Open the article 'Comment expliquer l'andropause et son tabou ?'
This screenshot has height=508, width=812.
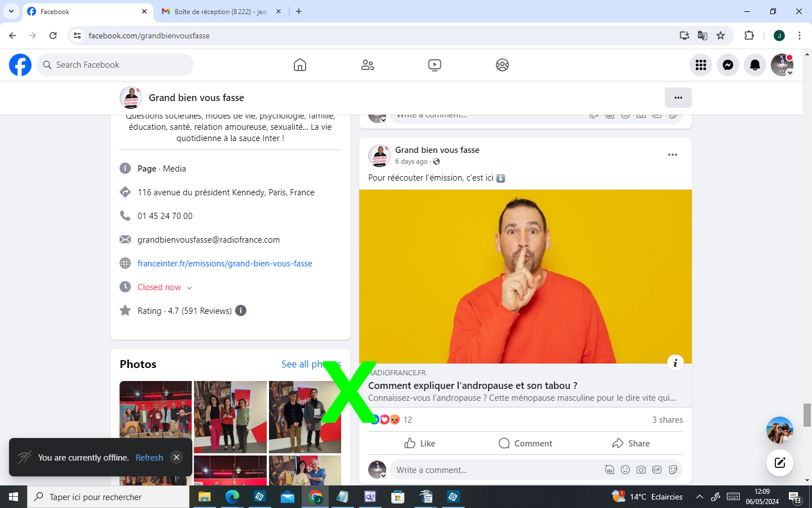point(473,386)
